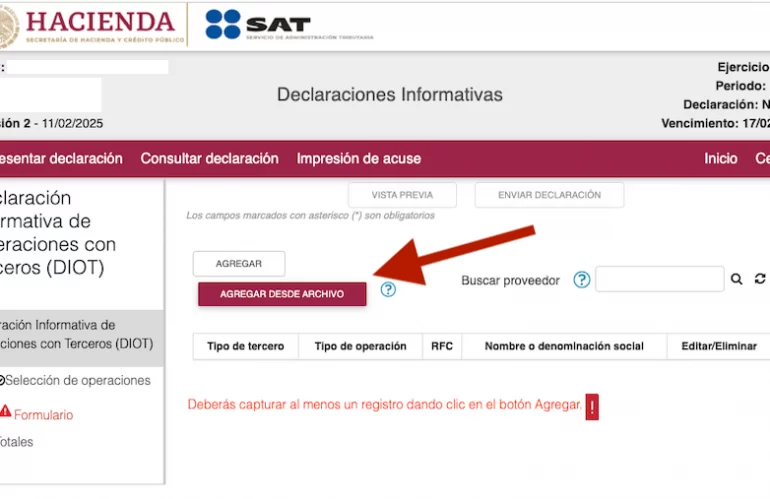Click the magnifying glass search icon
Viewport: 770px width, 499px height.
(736, 279)
